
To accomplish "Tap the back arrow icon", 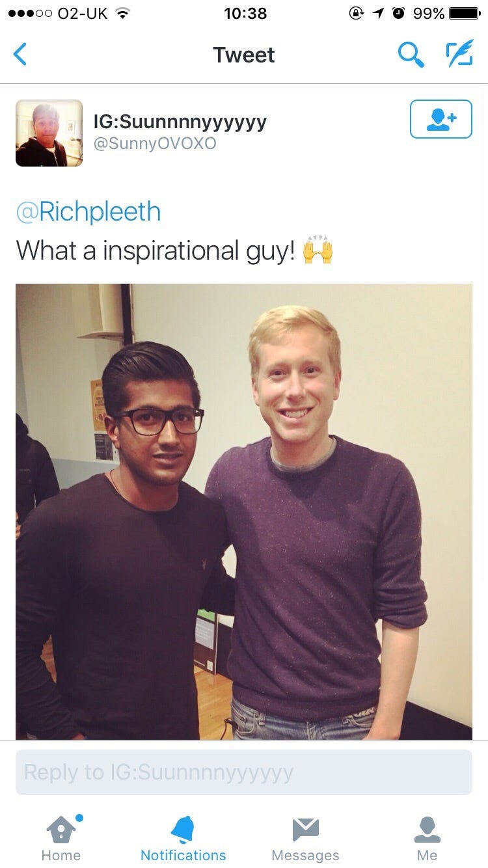I will coord(20,55).
